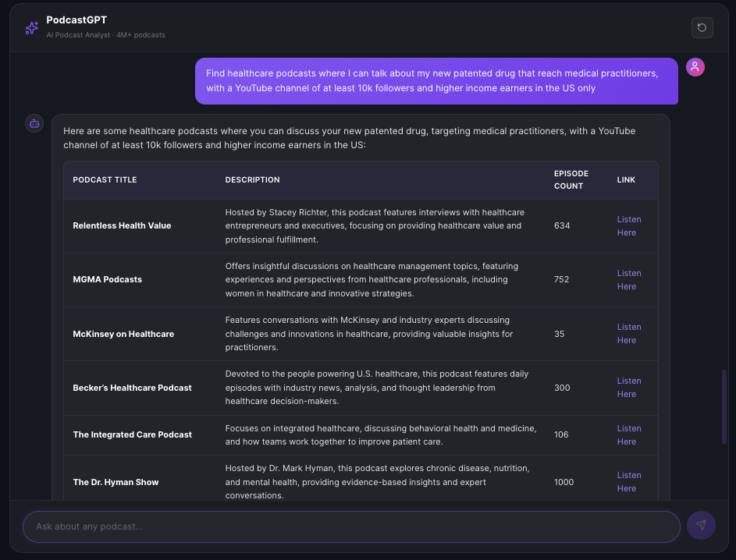Click the user avatar icon
This screenshot has height=560, width=736.
pos(695,67)
